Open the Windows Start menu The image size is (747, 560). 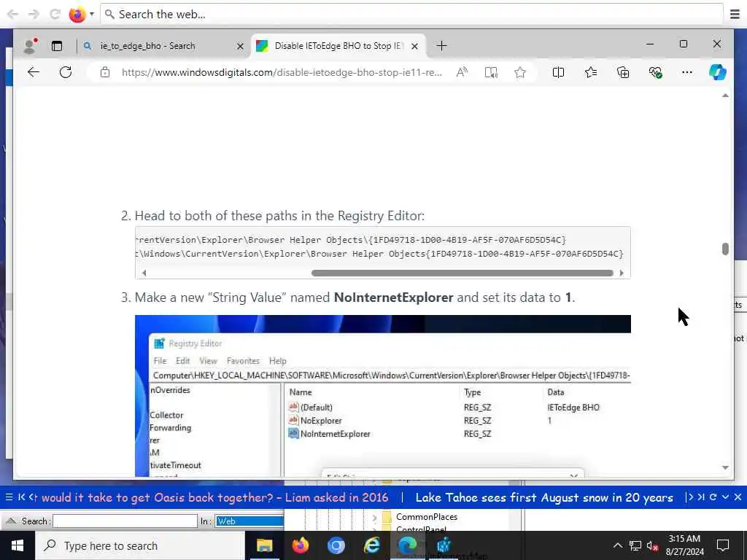pyautogui.click(x=18, y=545)
